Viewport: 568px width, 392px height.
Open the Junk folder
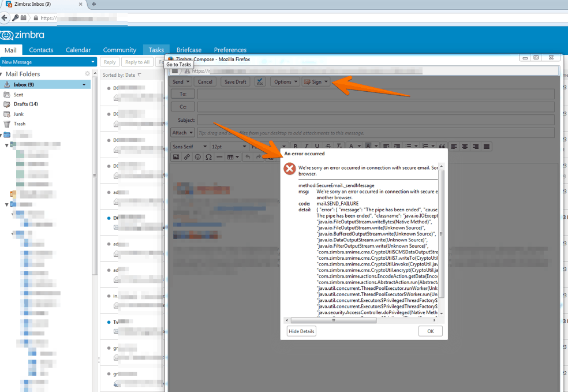(18, 114)
